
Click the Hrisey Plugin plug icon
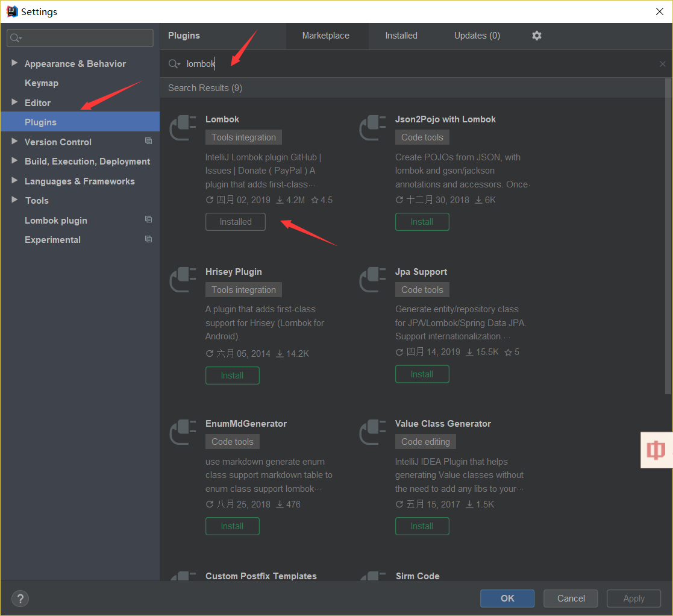[183, 280]
